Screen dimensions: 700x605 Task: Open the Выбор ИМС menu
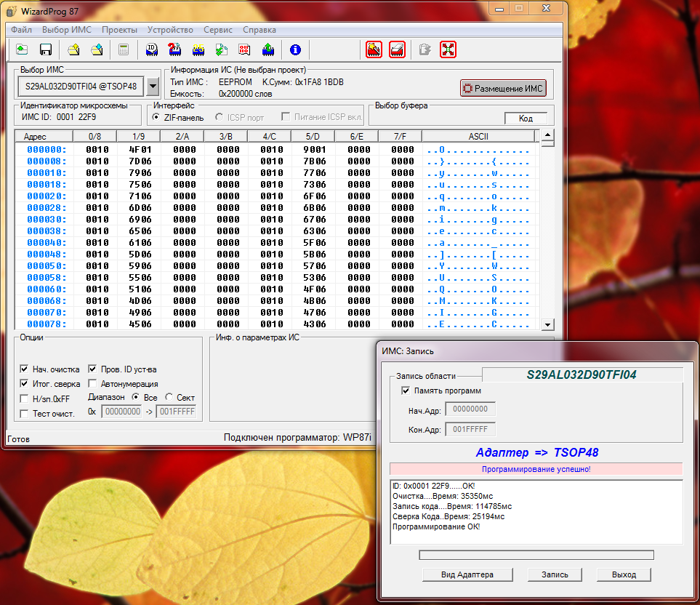point(66,30)
